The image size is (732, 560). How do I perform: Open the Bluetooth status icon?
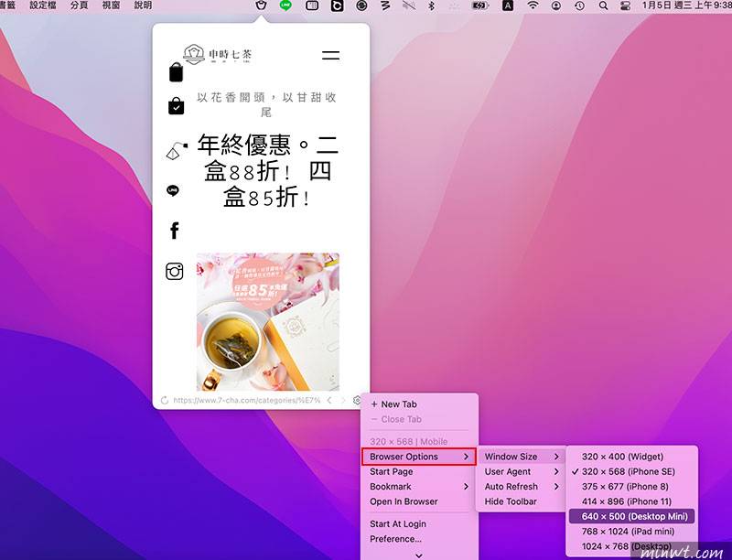pos(432,5)
